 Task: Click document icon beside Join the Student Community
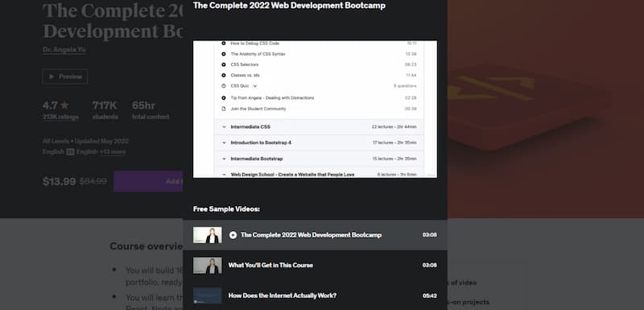[x=224, y=109]
